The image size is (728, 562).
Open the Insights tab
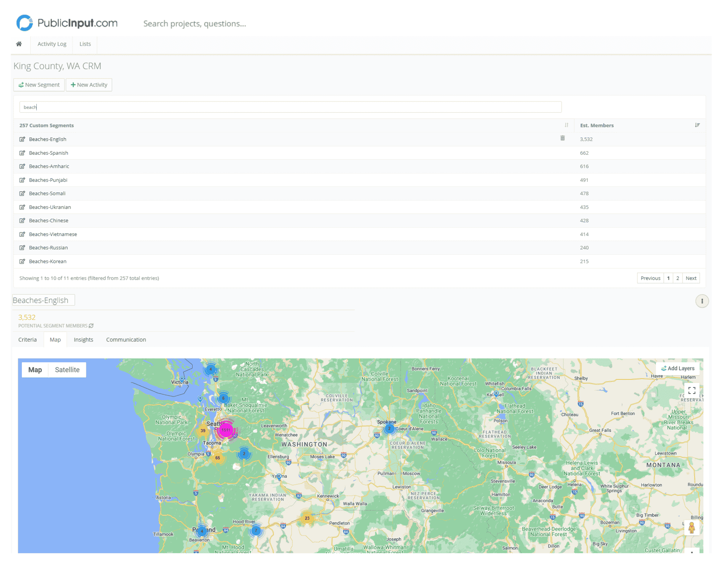coord(83,339)
